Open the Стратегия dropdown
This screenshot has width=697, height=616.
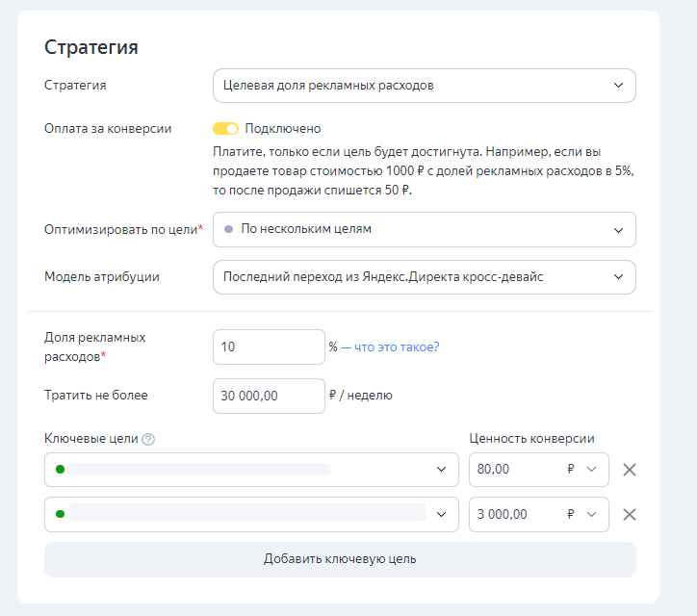click(x=424, y=86)
